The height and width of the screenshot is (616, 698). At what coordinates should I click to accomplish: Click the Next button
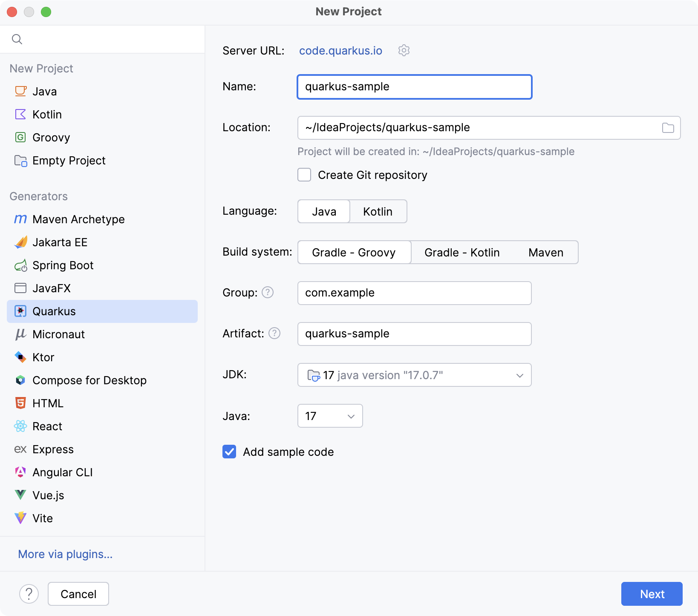pyautogui.click(x=652, y=594)
